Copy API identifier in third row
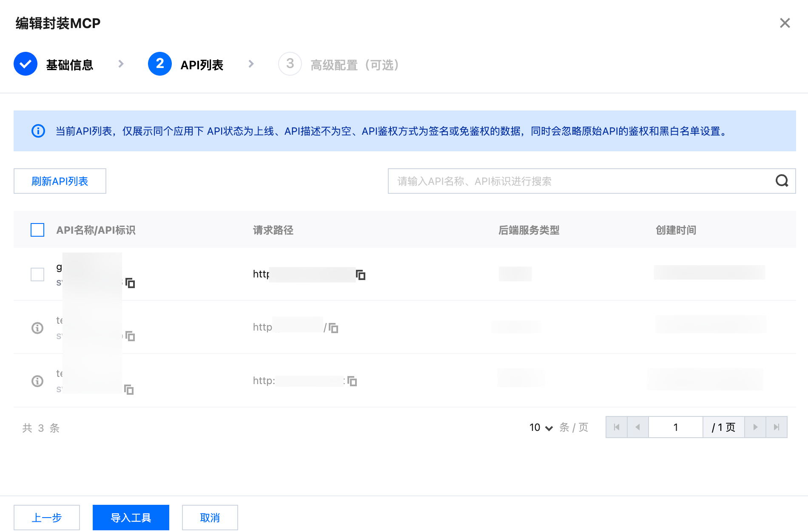This screenshot has width=808, height=532. pos(129,390)
